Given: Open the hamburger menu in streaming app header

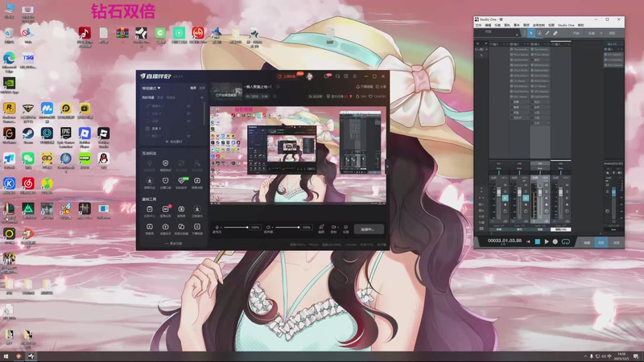Looking at the screenshot, I should 355,76.
